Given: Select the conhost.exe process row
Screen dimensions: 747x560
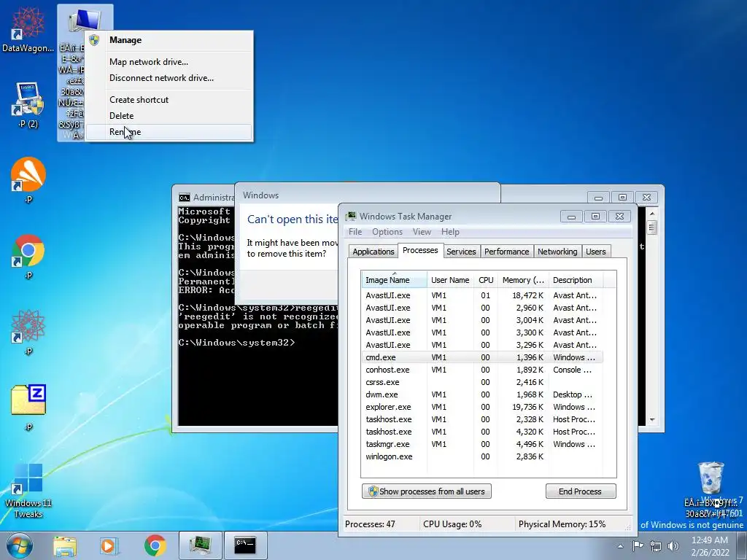Looking at the screenshot, I should [482, 370].
